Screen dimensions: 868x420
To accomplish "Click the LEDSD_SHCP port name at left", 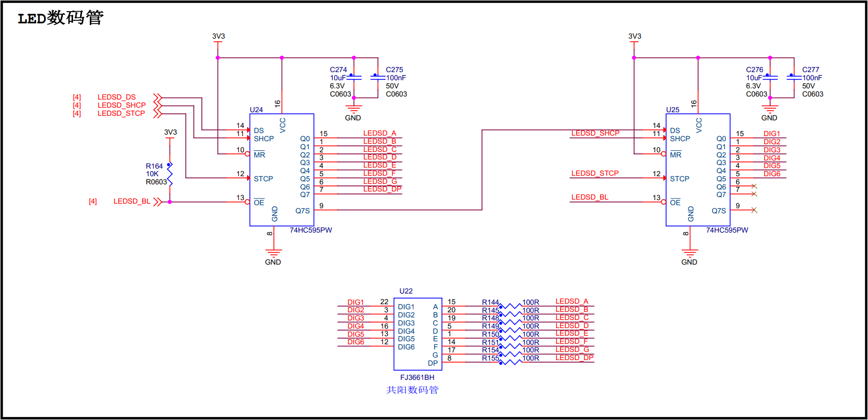I will [x=122, y=105].
